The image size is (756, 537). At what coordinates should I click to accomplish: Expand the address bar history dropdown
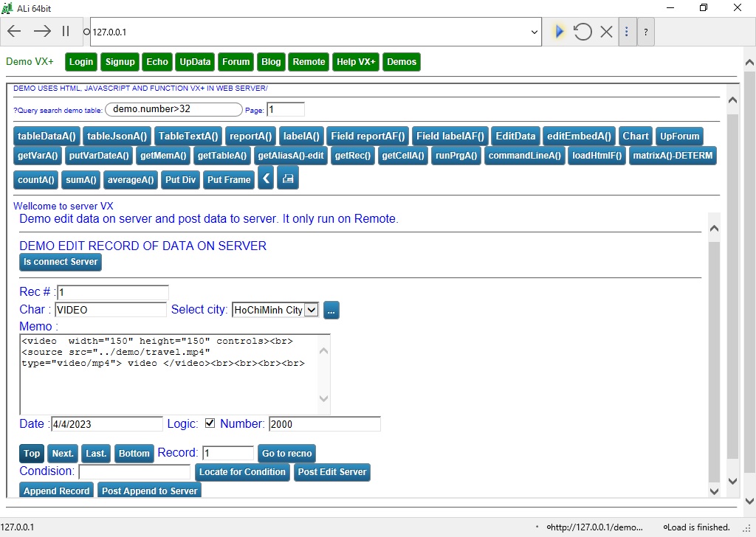(535, 32)
